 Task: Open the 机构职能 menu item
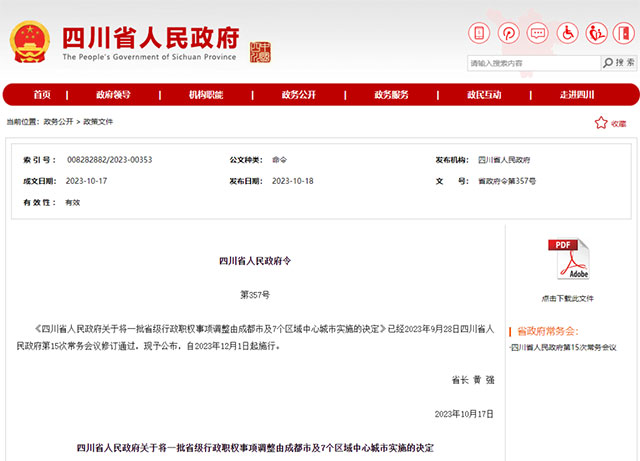(x=206, y=95)
